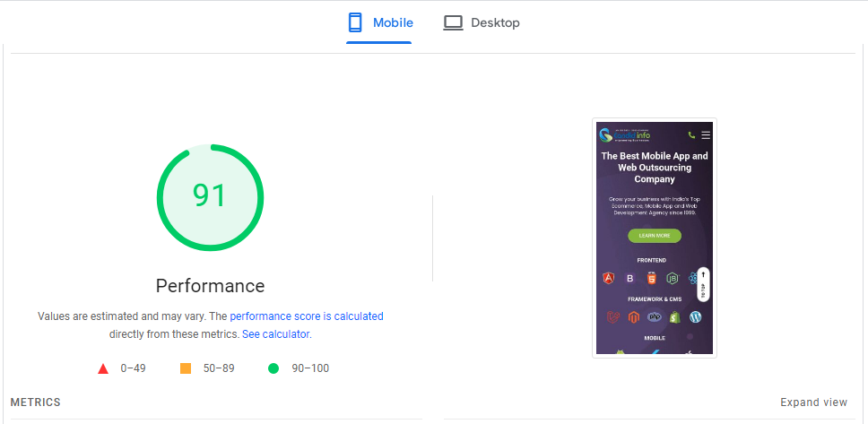The height and width of the screenshot is (424, 868).
Task: Click the PHP icon in preview
Action: coord(655,317)
